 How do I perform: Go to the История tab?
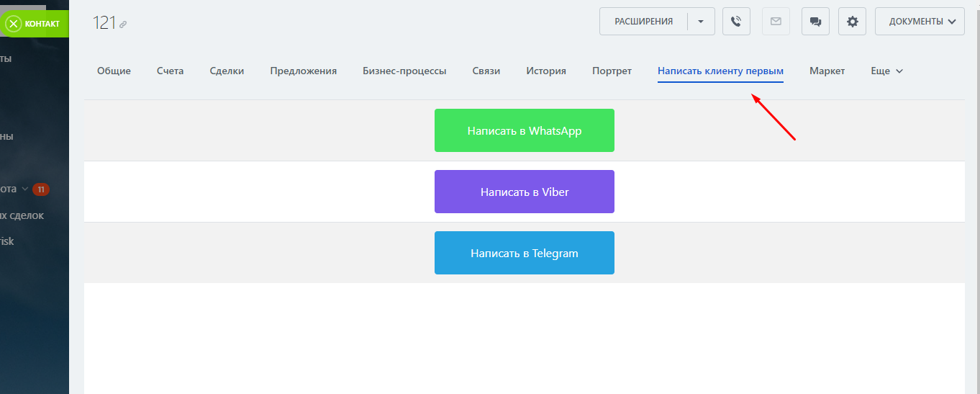[x=545, y=71]
